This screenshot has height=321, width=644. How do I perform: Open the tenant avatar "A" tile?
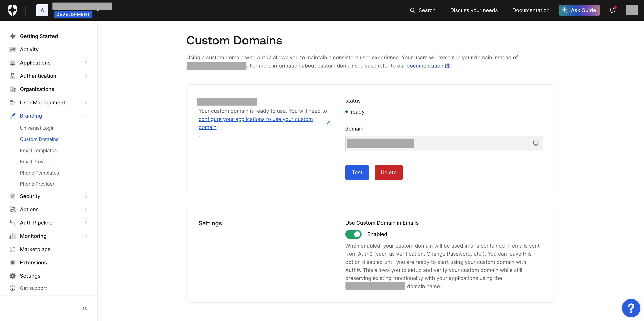[42, 10]
